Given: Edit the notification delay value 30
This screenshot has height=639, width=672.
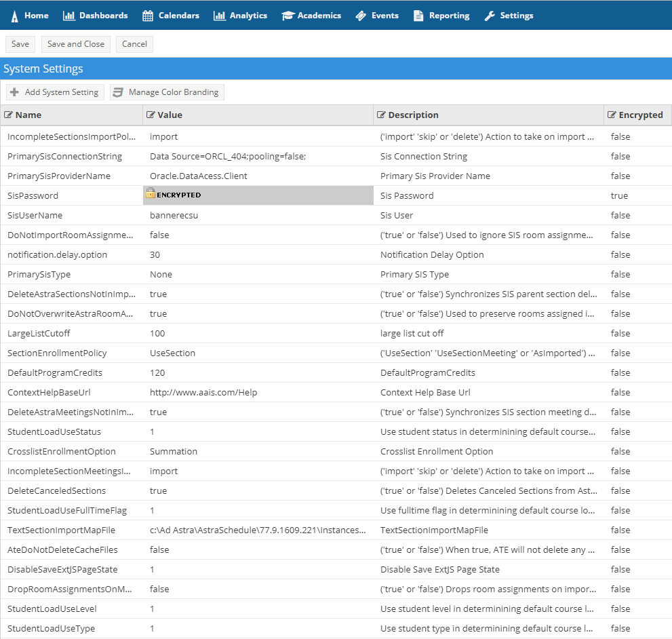Looking at the screenshot, I should (x=258, y=255).
